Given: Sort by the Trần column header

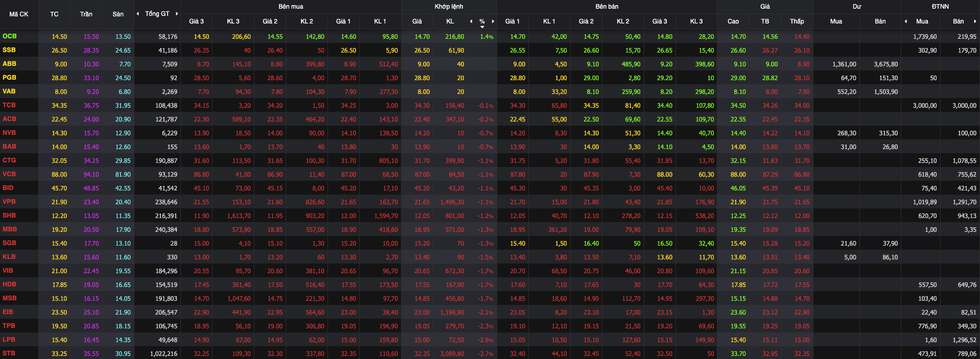Looking at the screenshot, I should tap(86, 14).
